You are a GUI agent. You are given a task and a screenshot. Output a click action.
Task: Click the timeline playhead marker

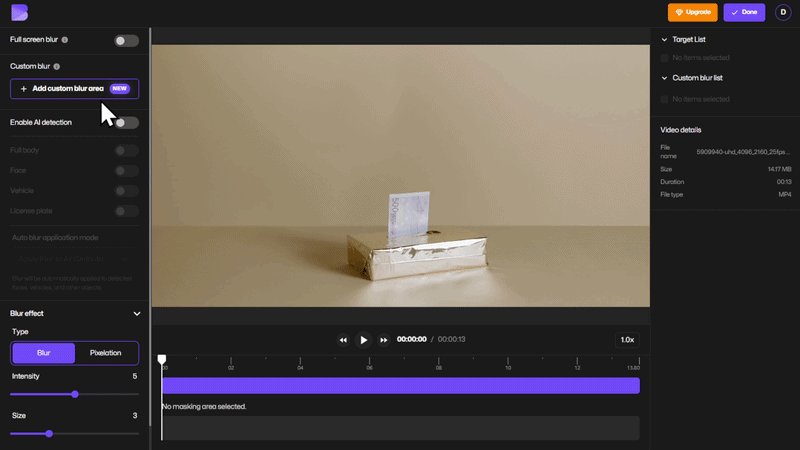pos(162,360)
